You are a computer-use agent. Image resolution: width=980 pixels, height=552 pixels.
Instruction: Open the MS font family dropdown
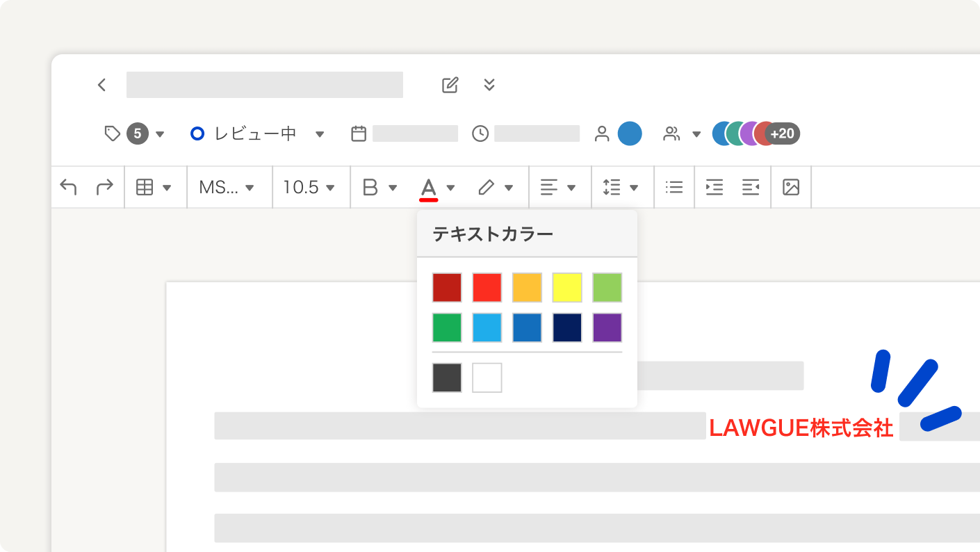[x=227, y=187]
